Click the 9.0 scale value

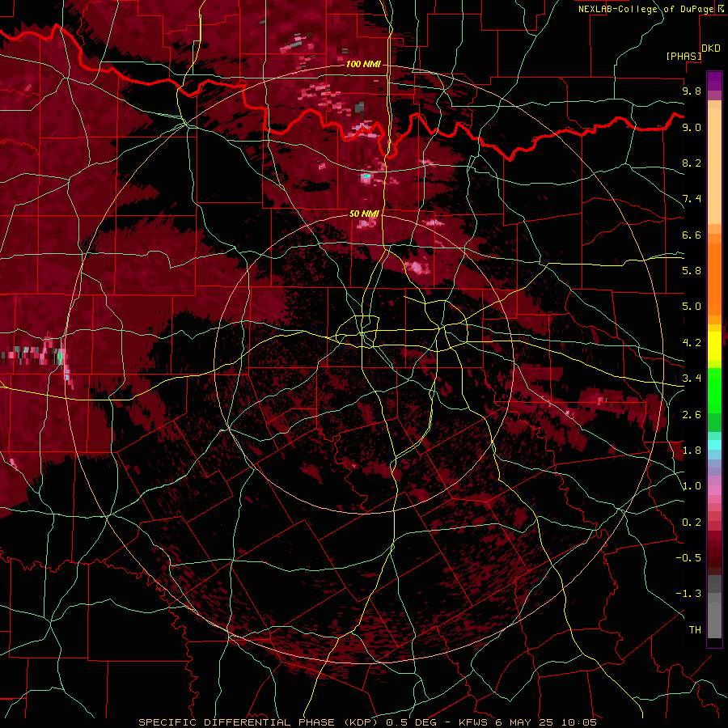692,127
